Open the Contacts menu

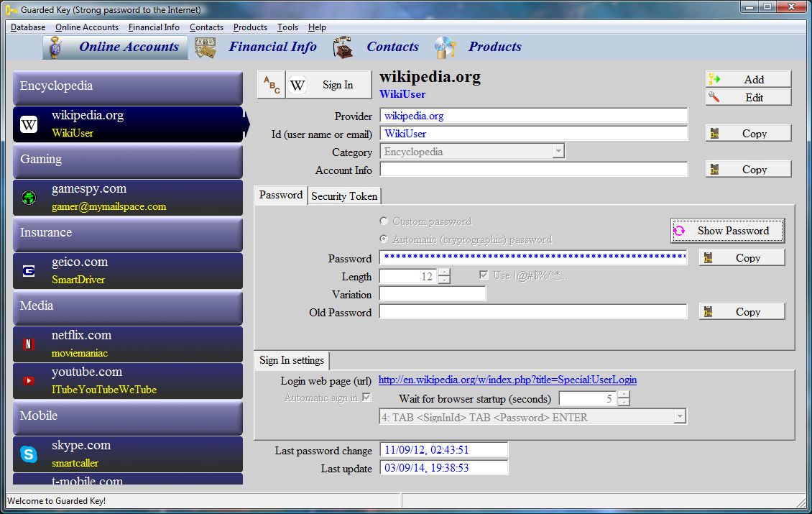pyautogui.click(x=206, y=27)
